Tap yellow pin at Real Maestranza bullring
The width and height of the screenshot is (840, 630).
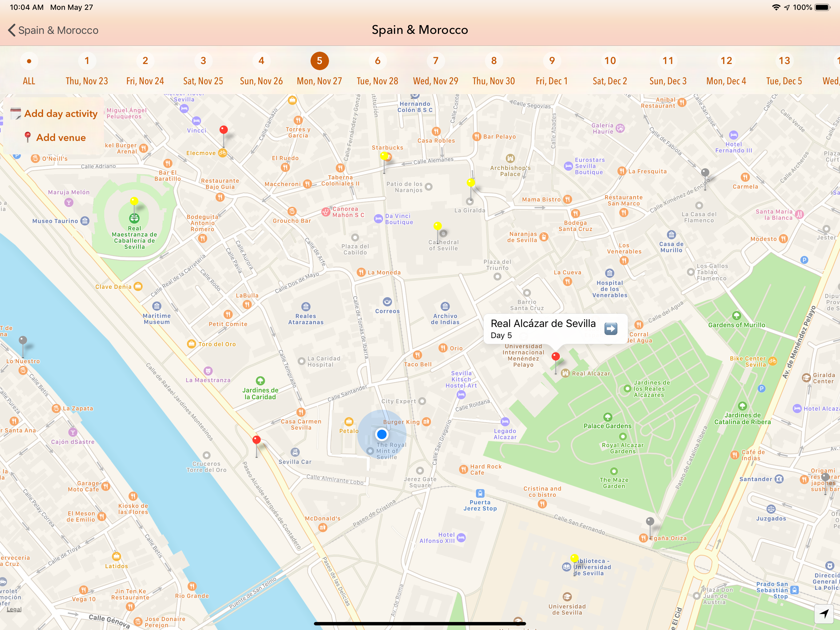[134, 201]
